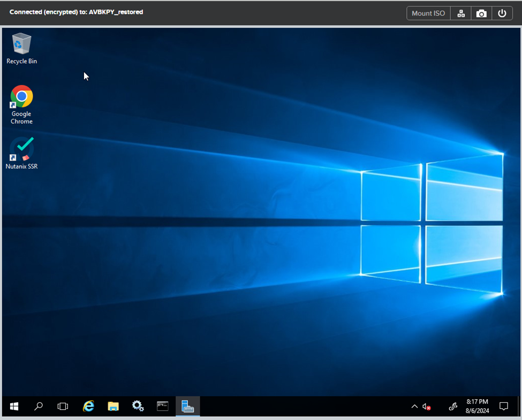Click the Recycle Bin label text
This screenshot has width=522, height=420.
21,61
